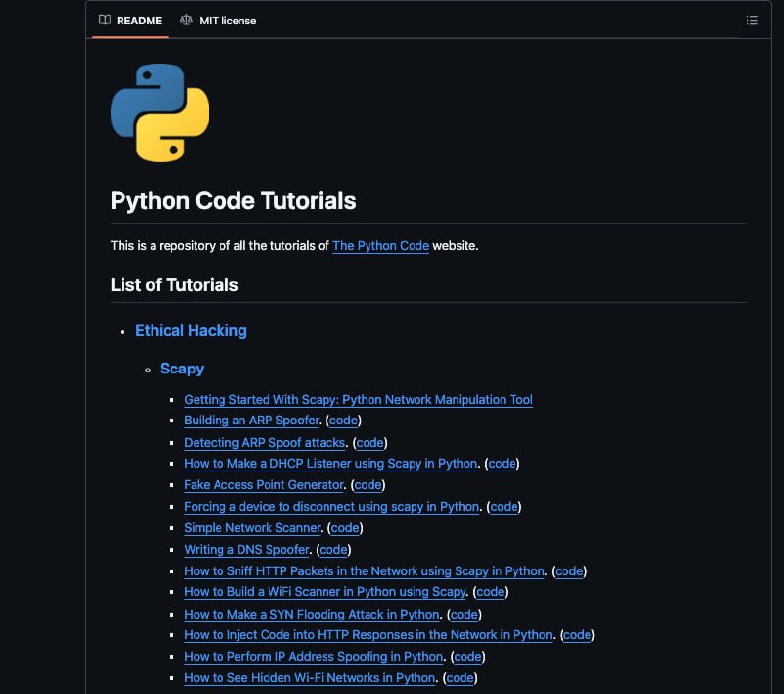Open Building an ARP Spoofer tutorial
The image size is (784, 694).
251,421
